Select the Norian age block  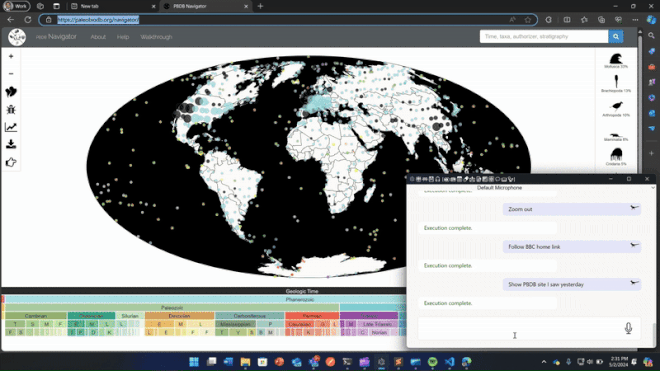(x=379, y=332)
